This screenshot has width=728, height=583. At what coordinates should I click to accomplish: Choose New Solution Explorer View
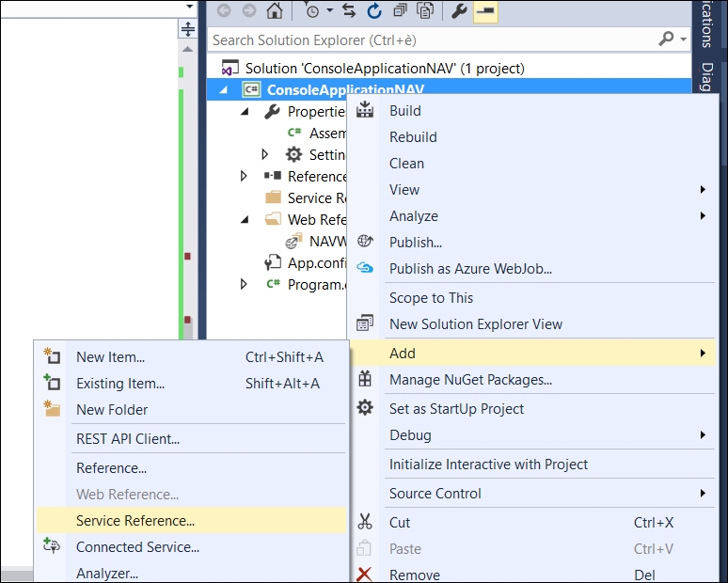click(x=533, y=324)
